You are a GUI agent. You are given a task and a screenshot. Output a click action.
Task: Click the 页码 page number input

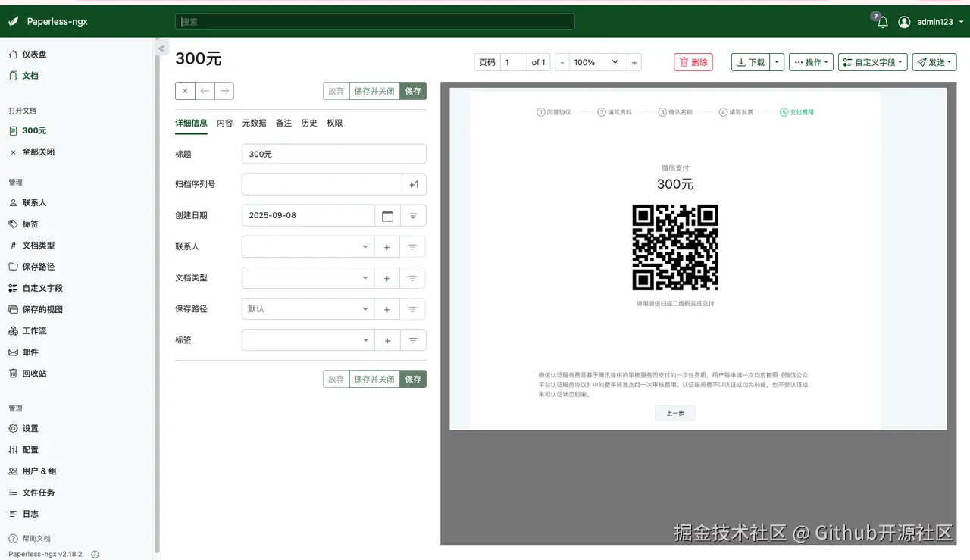pos(513,62)
